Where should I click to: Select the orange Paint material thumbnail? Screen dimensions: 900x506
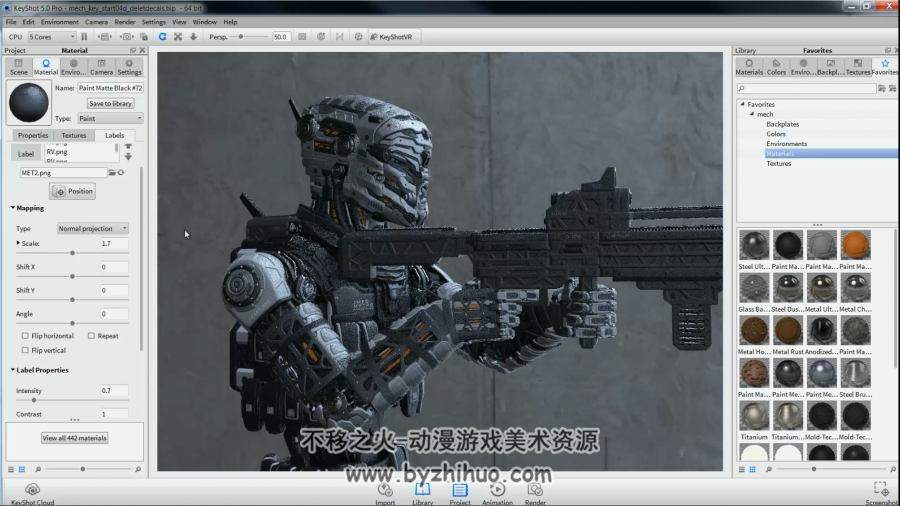point(855,246)
